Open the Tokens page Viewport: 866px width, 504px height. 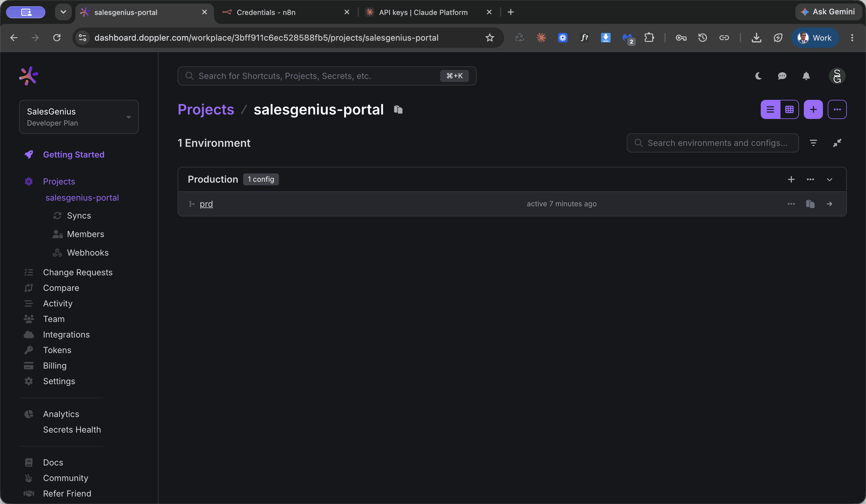pos(57,350)
